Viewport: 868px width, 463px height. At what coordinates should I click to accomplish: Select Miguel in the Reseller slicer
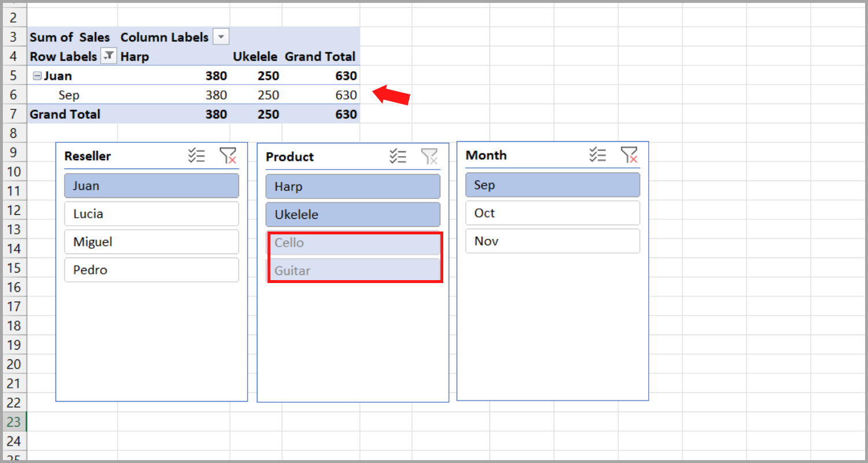pyautogui.click(x=151, y=241)
